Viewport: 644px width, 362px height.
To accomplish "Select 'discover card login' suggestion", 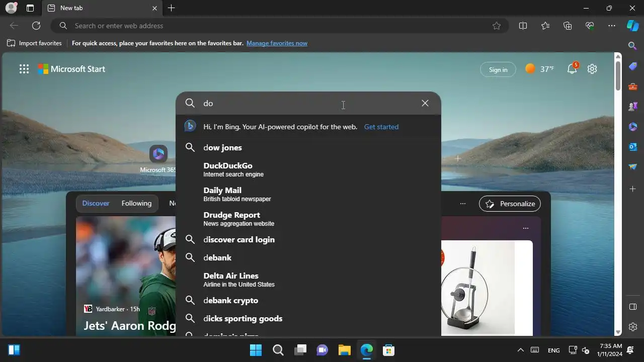I will click(308, 239).
